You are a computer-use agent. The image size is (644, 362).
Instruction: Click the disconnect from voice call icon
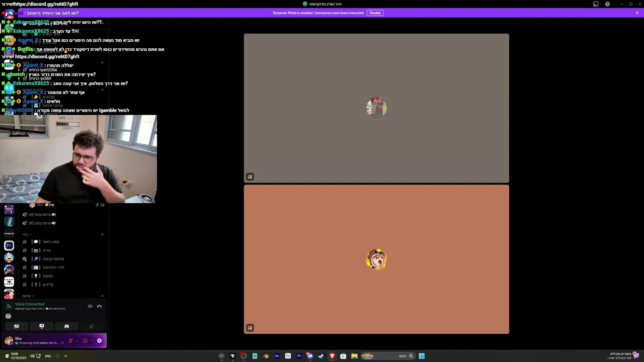pos(99,306)
